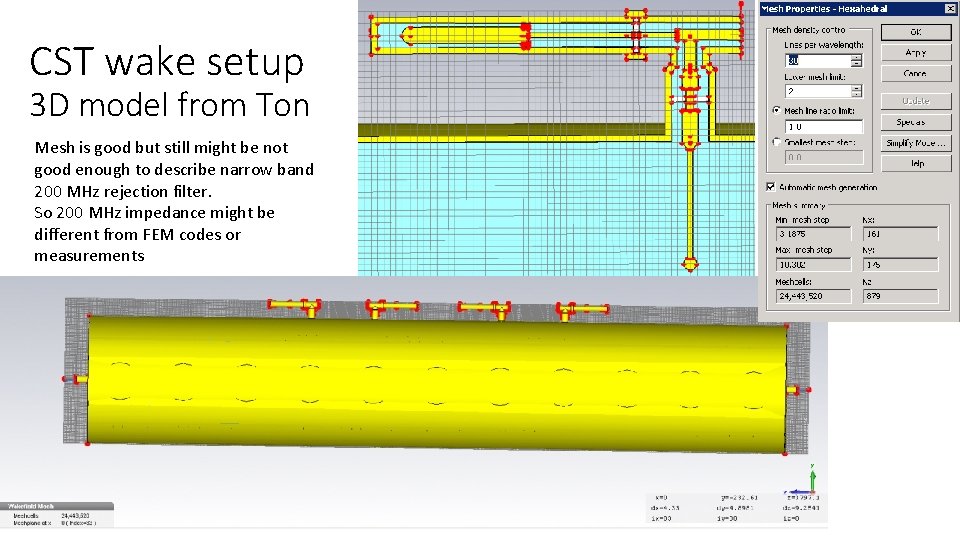Click OK in Mesh Properties dialog
This screenshot has width=960, height=540.
click(915, 32)
